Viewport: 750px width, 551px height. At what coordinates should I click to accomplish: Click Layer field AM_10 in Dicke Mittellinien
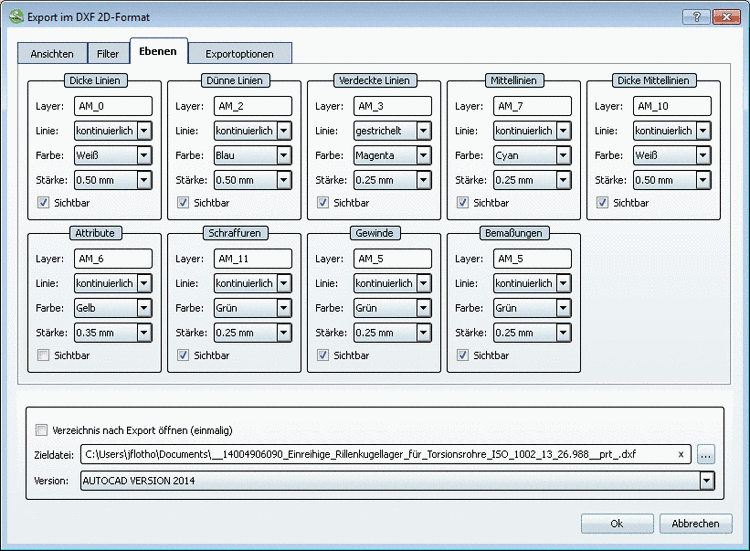point(672,106)
